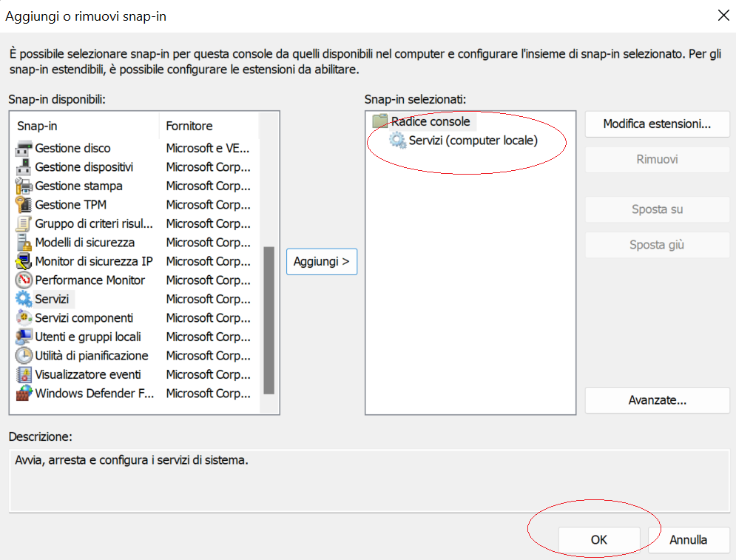Confirm with the OK button
The width and height of the screenshot is (736, 560).
click(x=599, y=540)
